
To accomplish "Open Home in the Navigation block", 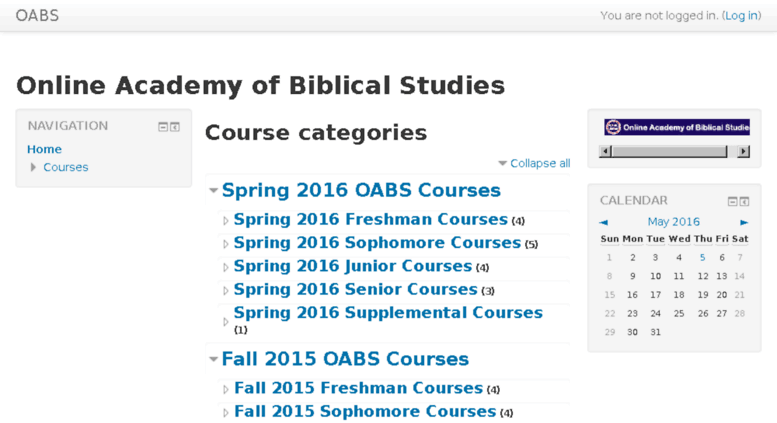I will click(45, 149).
